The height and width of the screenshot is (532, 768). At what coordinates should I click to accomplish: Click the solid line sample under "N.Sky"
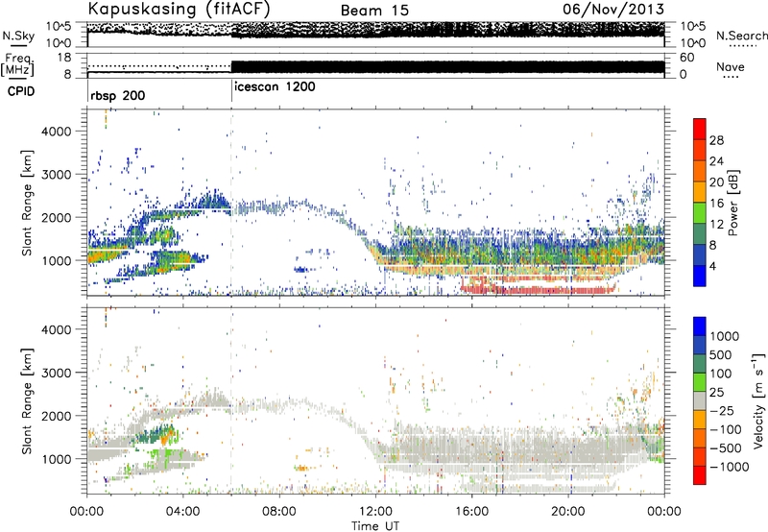(x=18, y=45)
